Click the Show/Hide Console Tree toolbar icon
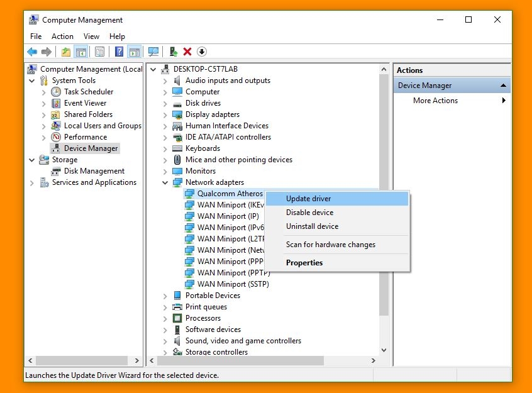532x393 pixels. (x=80, y=52)
